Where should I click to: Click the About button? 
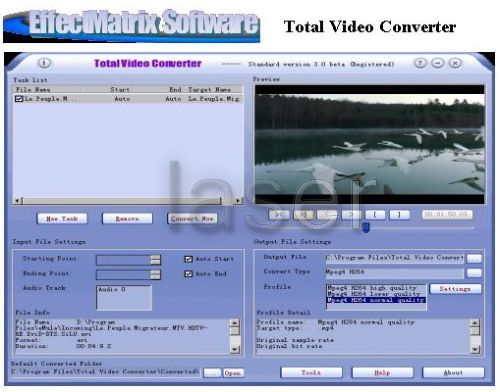click(453, 373)
